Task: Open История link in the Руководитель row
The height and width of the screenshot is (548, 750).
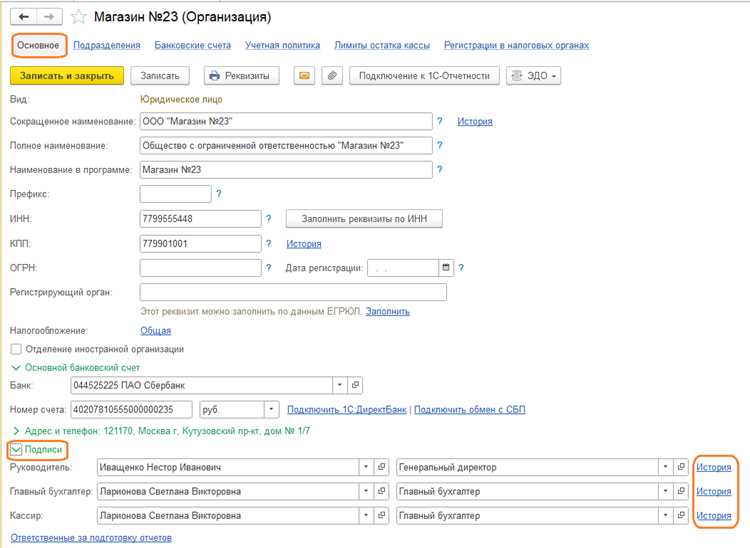Action: click(714, 467)
